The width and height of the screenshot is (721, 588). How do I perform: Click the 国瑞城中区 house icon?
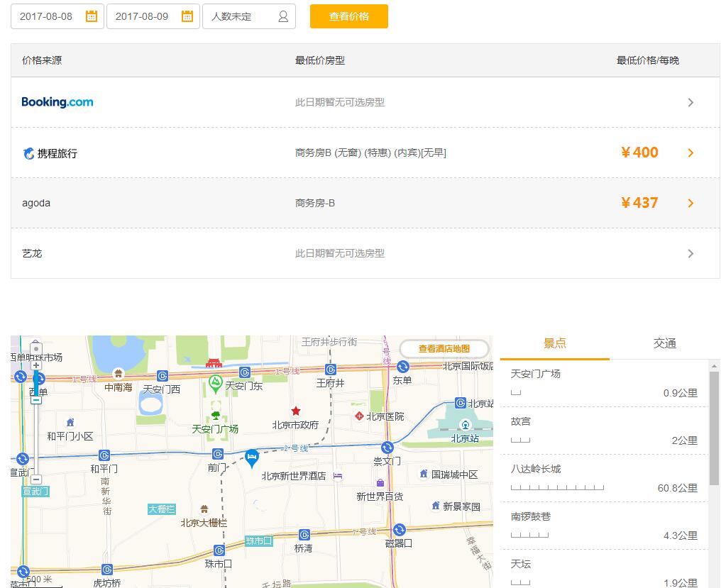(424, 474)
